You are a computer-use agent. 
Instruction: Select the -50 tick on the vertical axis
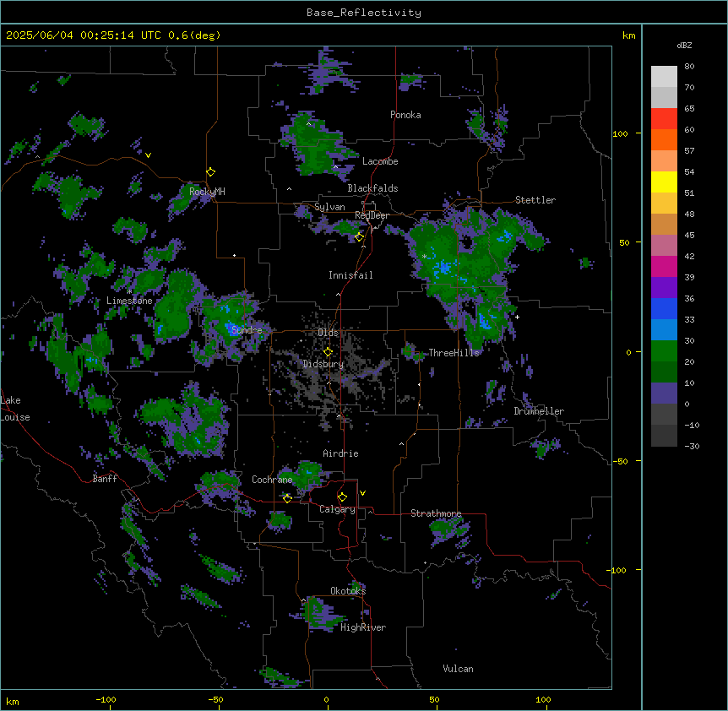(x=620, y=461)
